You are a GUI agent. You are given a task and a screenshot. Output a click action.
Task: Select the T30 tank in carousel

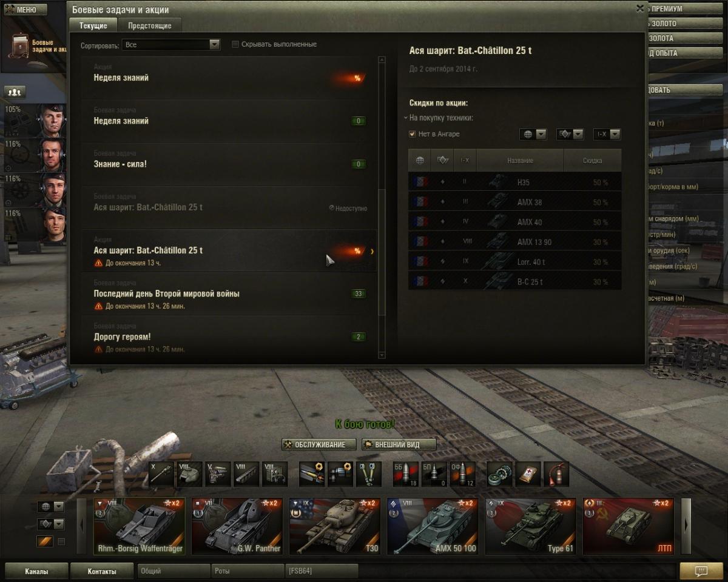point(335,526)
